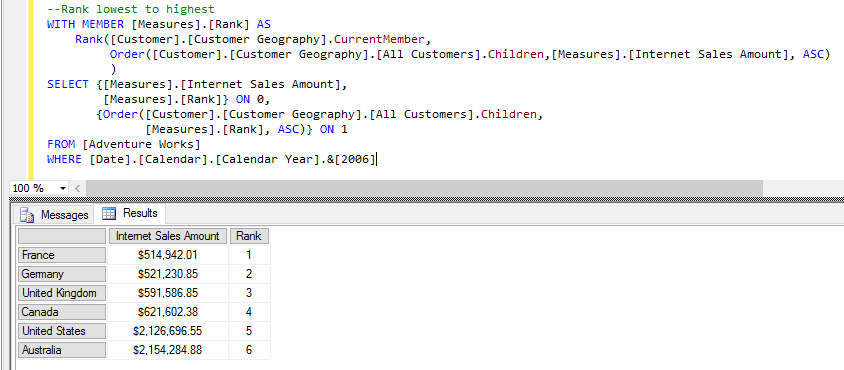Click the $2,154,284.88 cell

168,350
